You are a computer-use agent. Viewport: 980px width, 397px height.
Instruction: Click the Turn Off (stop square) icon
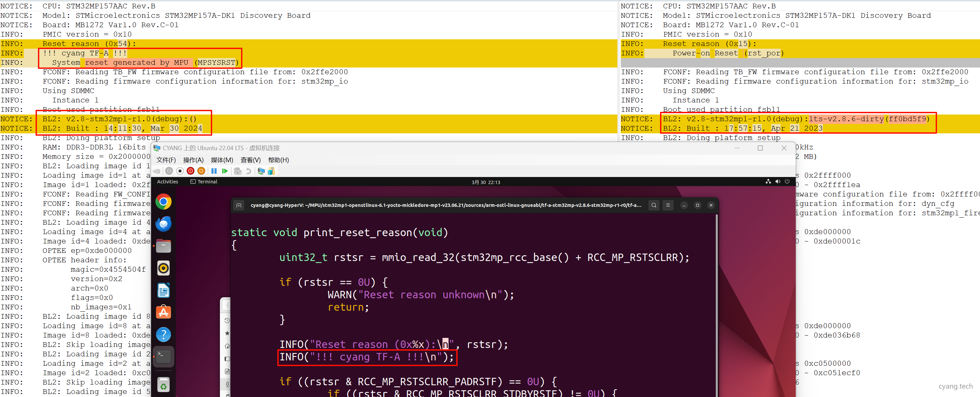[x=180, y=171]
